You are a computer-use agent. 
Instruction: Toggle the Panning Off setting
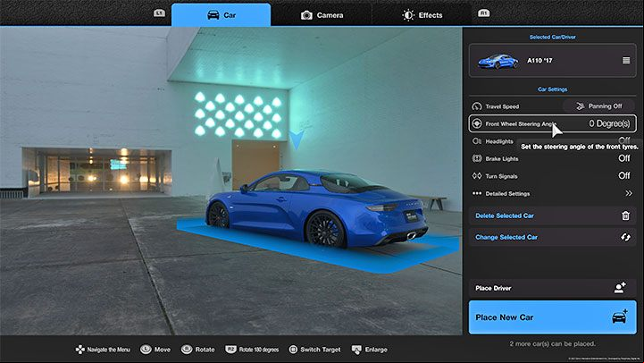pyautogui.click(x=598, y=106)
